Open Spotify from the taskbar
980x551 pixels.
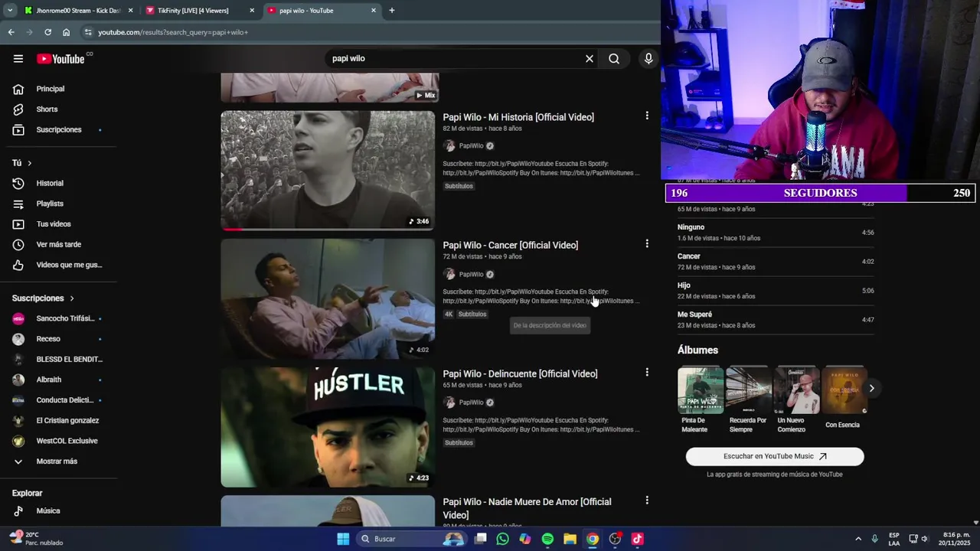[547, 539]
